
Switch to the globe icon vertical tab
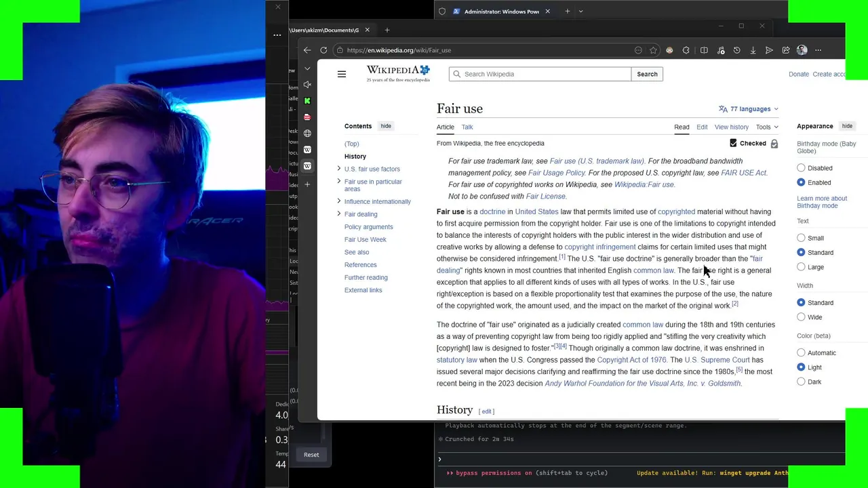pos(307,134)
